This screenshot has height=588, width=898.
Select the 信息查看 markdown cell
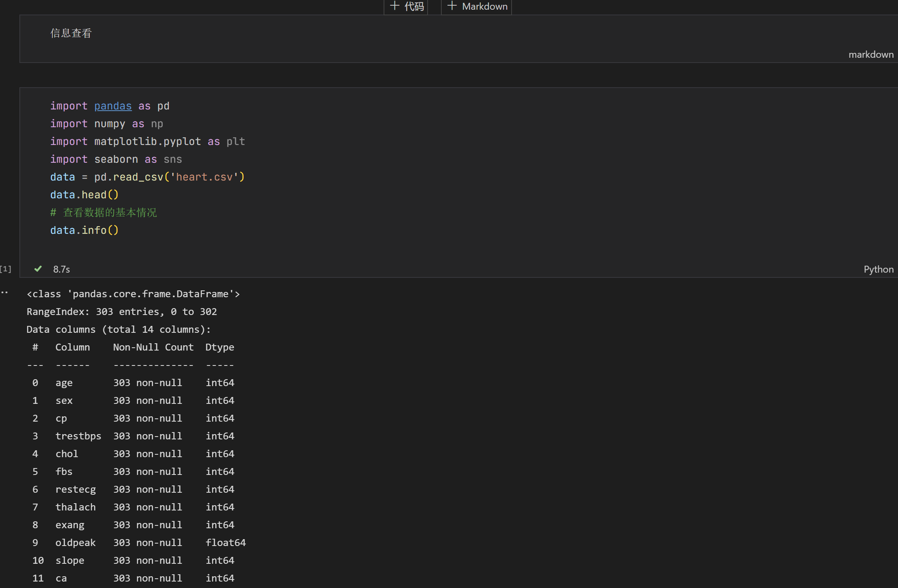(71, 34)
